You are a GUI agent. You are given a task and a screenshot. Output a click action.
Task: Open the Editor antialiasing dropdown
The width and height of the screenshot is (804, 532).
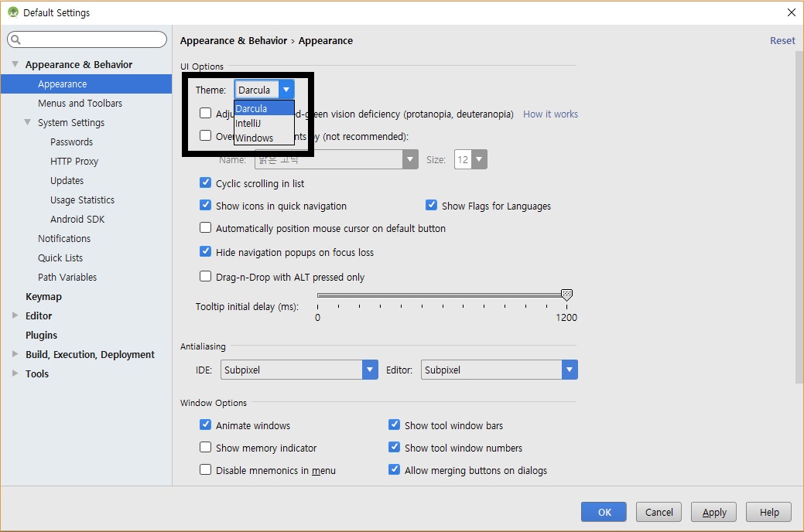point(499,370)
